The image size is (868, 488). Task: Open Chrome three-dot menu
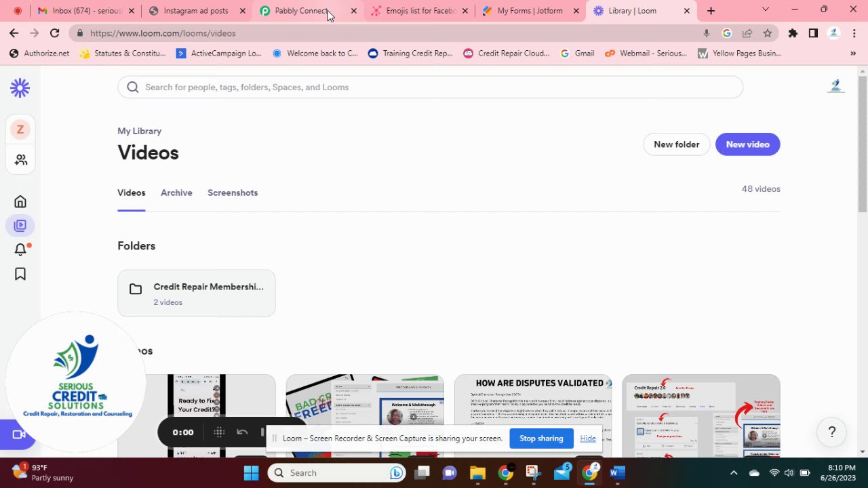tap(854, 33)
